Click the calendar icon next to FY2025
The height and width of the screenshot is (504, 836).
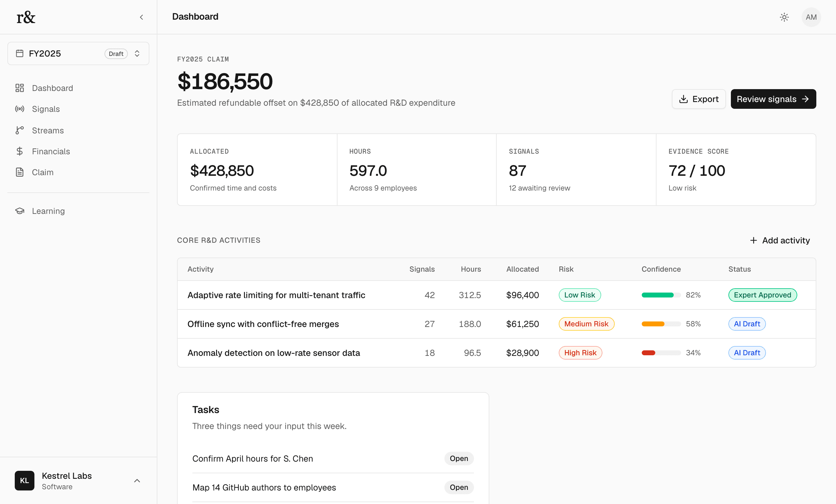(x=20, y=53)
